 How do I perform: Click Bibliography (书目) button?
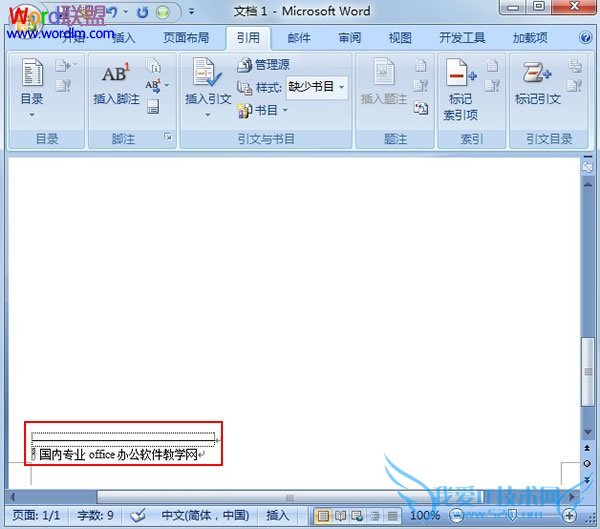tap(262, 110)
